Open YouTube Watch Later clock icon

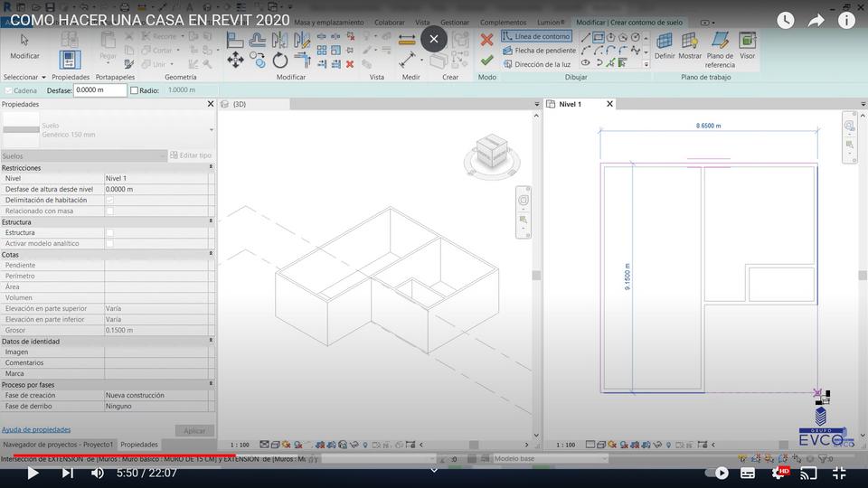[786, 21]
